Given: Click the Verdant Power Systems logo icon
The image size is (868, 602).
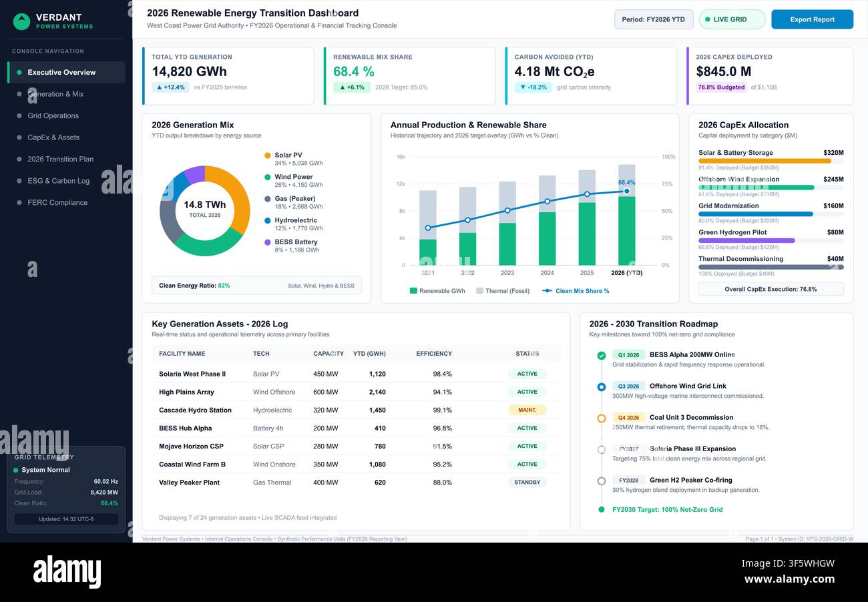Looking at the screenshot, I should tap(22, 21).
